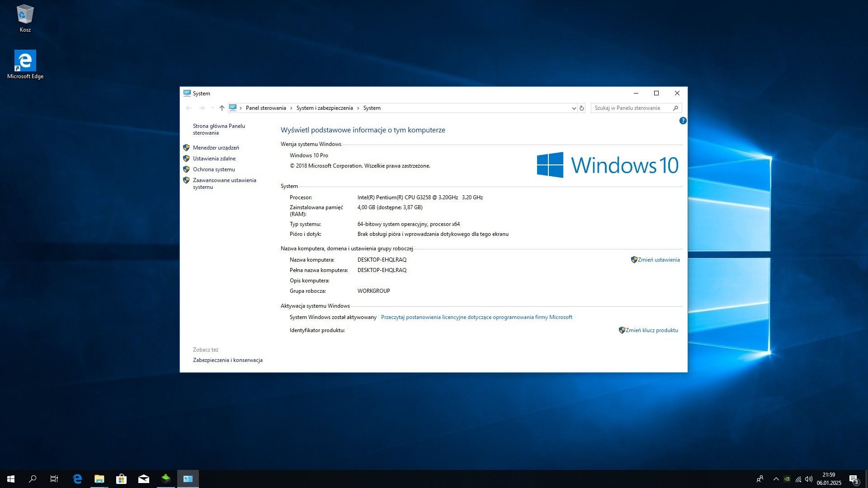Open the Action Center notifications icon
Image resolution: width=868 pixels, height=488 pixels.
point(854,479)
